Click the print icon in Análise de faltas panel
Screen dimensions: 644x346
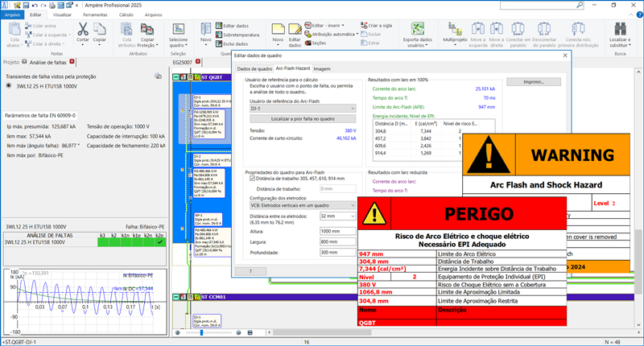tap(158, 76)
